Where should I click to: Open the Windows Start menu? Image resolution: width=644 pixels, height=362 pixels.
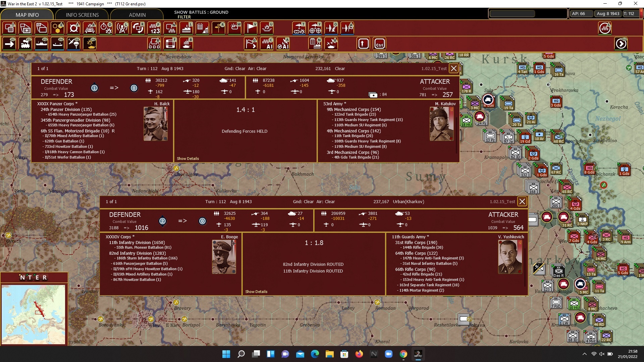coord(226,354)
